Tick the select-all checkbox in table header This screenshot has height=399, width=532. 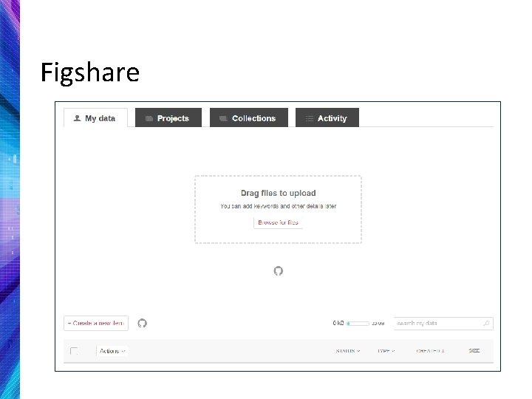74,351
